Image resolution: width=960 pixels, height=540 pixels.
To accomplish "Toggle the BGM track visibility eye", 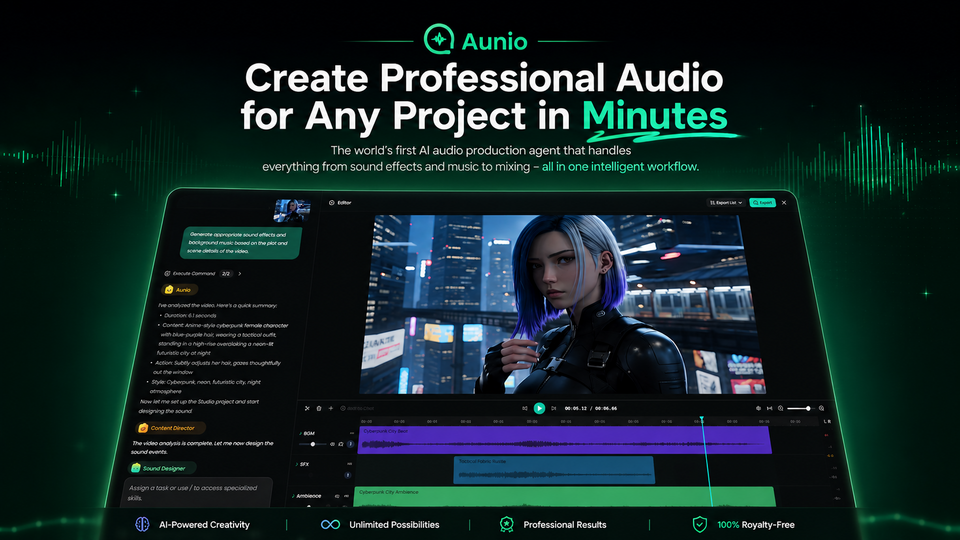I will coord(332,444).
